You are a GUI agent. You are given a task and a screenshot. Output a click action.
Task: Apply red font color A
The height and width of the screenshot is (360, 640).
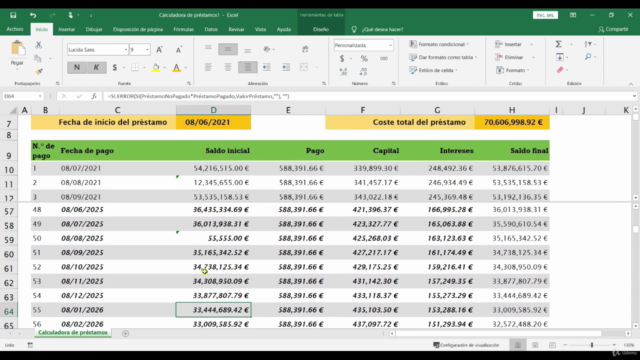pos(176,67)
